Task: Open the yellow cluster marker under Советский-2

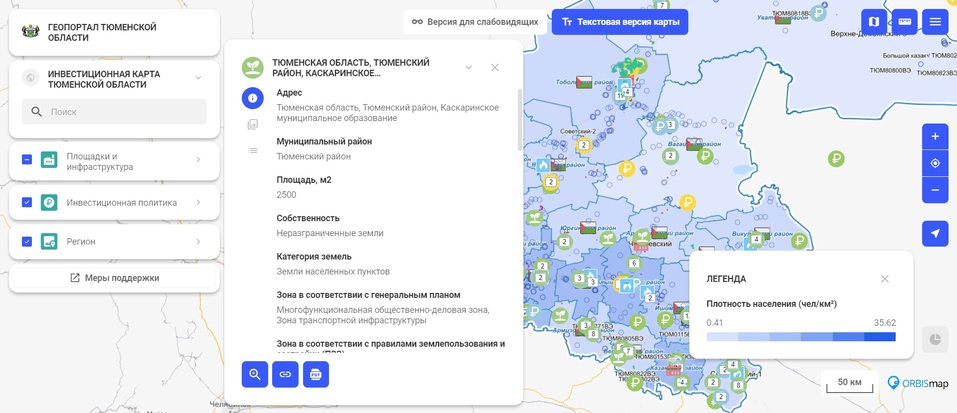Action: pos(583,145)
